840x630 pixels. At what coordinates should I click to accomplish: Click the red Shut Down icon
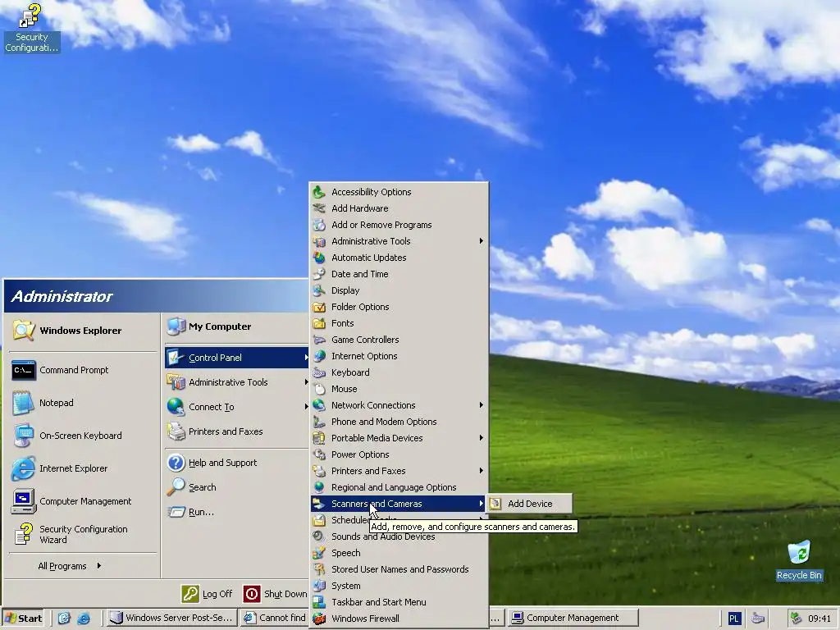(252, 594)
